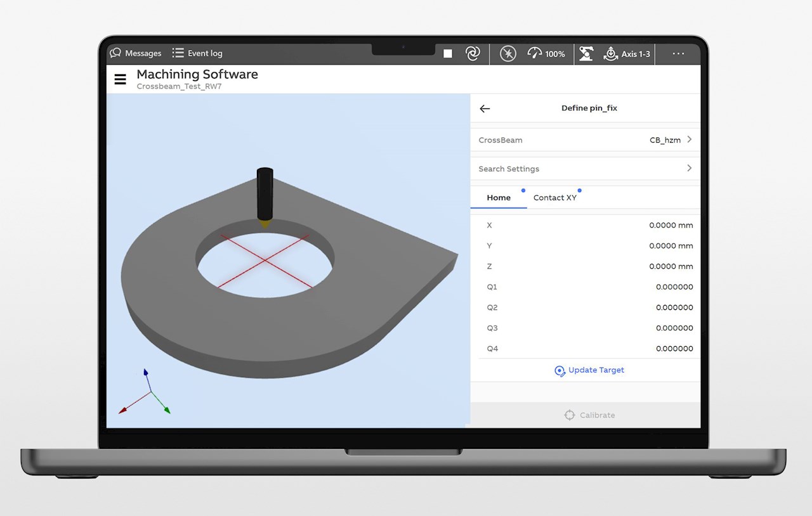Open the three-dot overflow menu
The image size is (812, 516).
[678, 54]
